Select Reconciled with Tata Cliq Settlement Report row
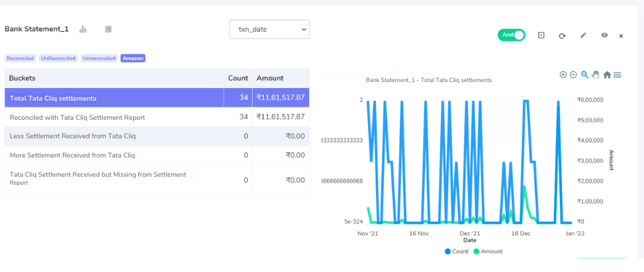Viewport: 644px width, 272px height. pos(157,117)
